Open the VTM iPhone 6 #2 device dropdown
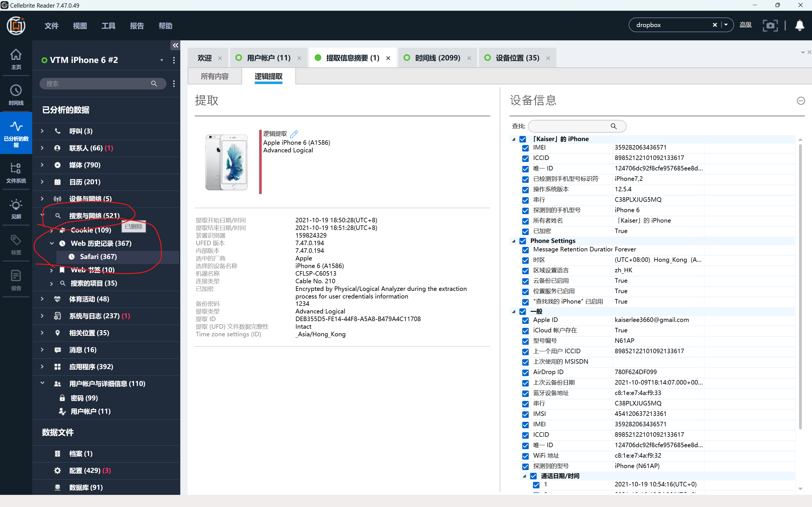812x507 pixels. coord(162,60)
